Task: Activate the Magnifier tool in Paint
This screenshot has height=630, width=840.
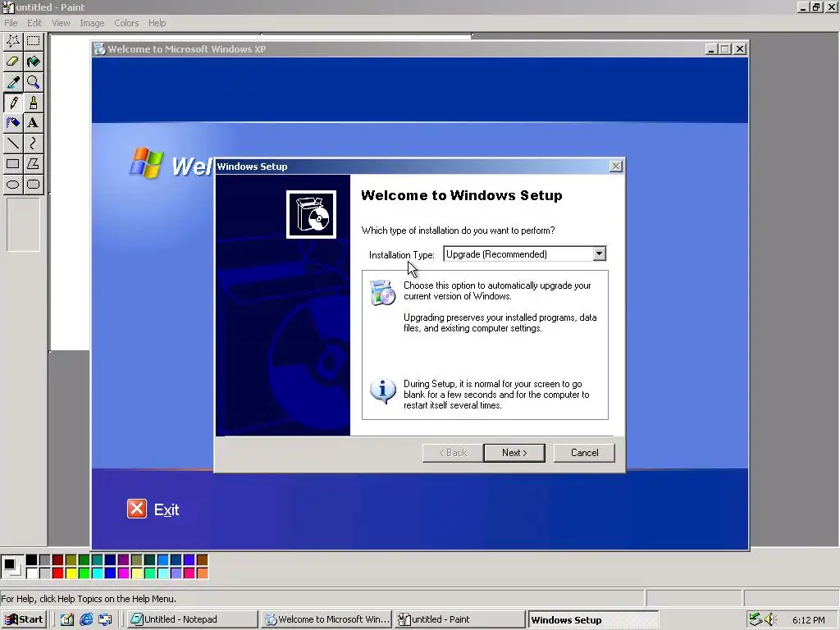Action: [x=33, y=82]
